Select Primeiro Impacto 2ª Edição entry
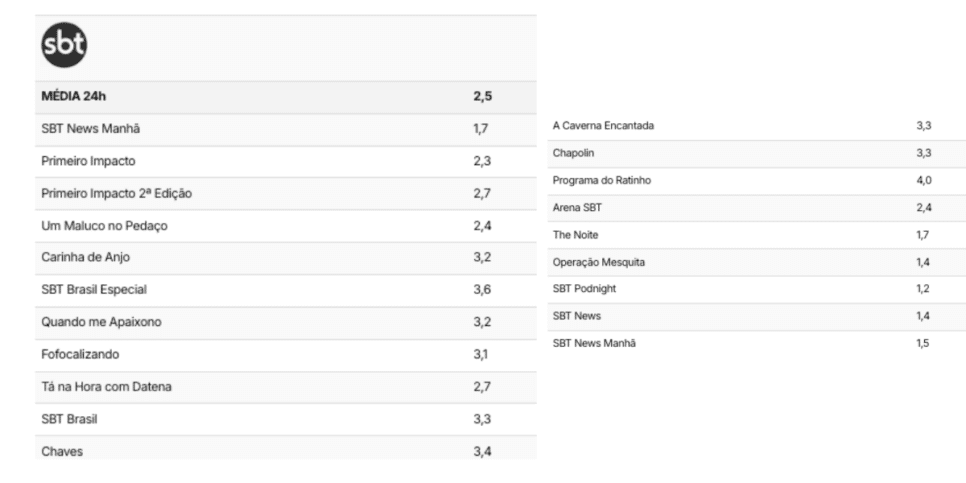 pyautogui.click(x=286, y=193)
